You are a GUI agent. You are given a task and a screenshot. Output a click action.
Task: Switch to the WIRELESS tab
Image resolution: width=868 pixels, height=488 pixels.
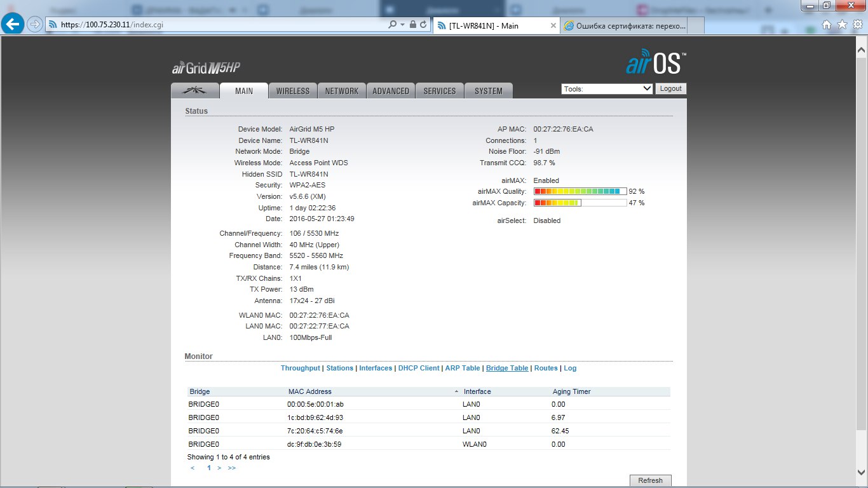tap(293, 91)
